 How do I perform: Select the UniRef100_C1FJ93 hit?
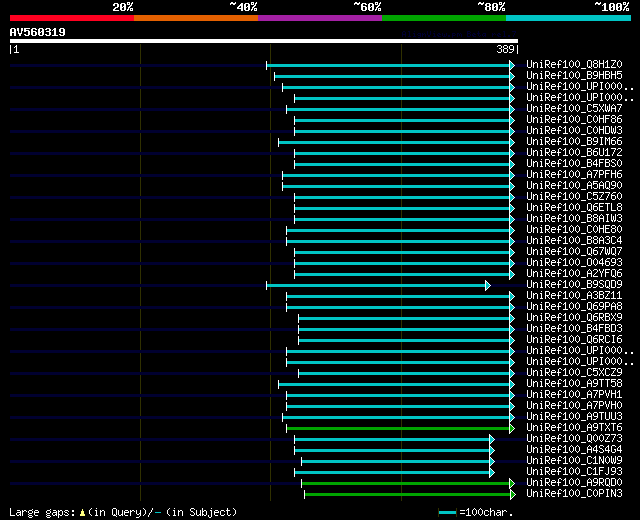tap(574, 472)
